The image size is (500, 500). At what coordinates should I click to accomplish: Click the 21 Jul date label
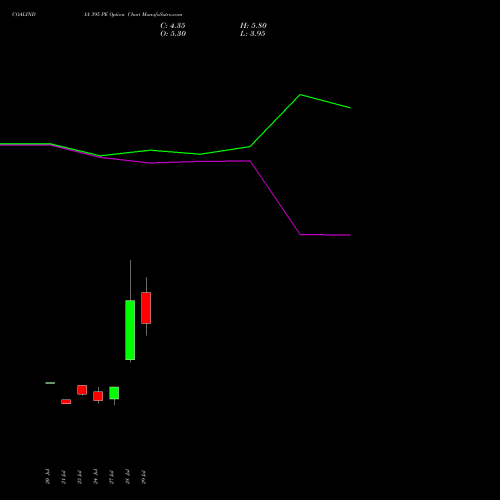click(x=63, y=477)
